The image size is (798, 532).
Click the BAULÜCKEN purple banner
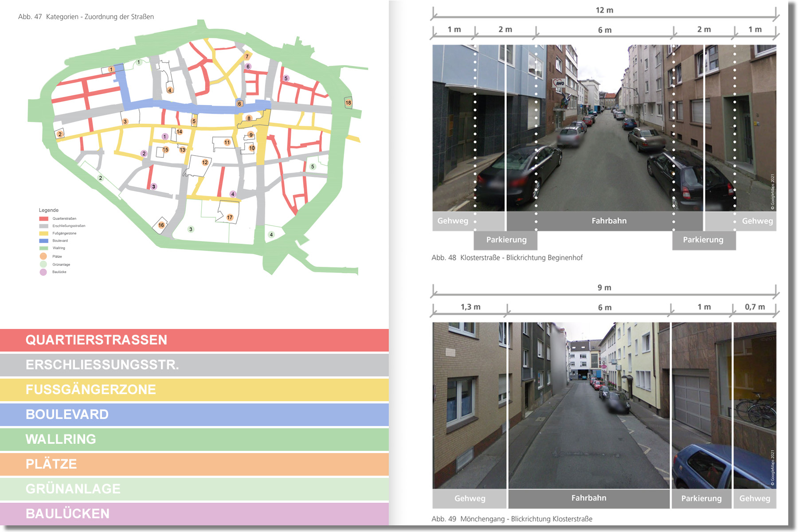coord(194,513)
